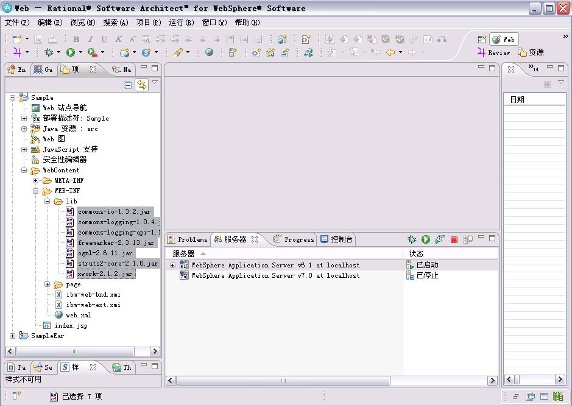The width and height of the screenshot is (572, 406).
Task: Collapse the Sample project node
Action: point(12,98)
